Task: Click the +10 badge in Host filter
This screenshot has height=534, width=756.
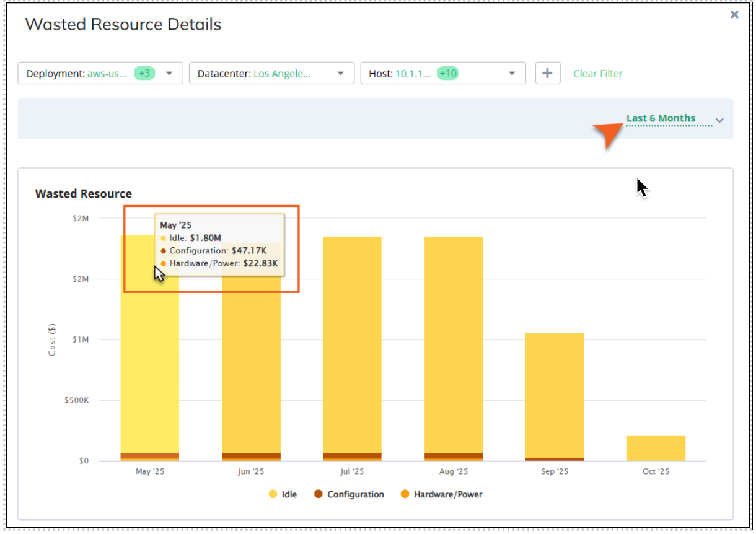Action: point(447,73)
